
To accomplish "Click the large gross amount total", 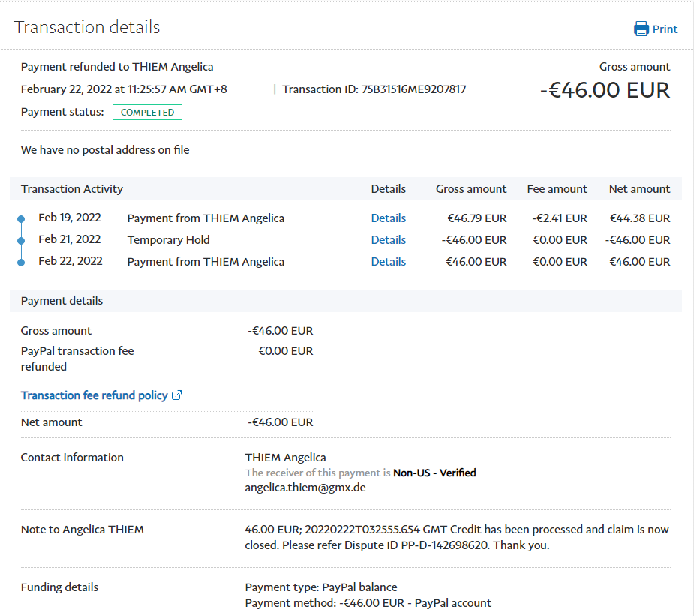I will (604, 90).
